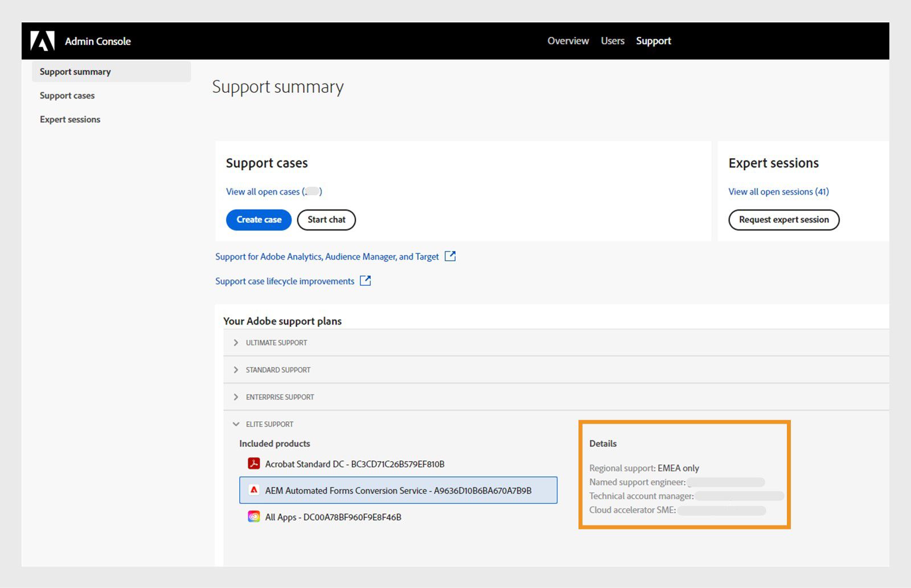Click the Acrobat Standard DC product icon
911x588 pixels.
click(254, 463)
